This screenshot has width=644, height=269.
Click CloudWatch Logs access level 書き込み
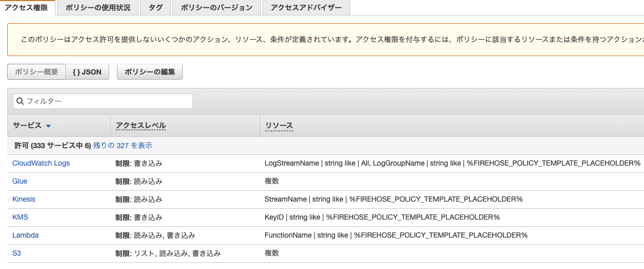[148, 163]
